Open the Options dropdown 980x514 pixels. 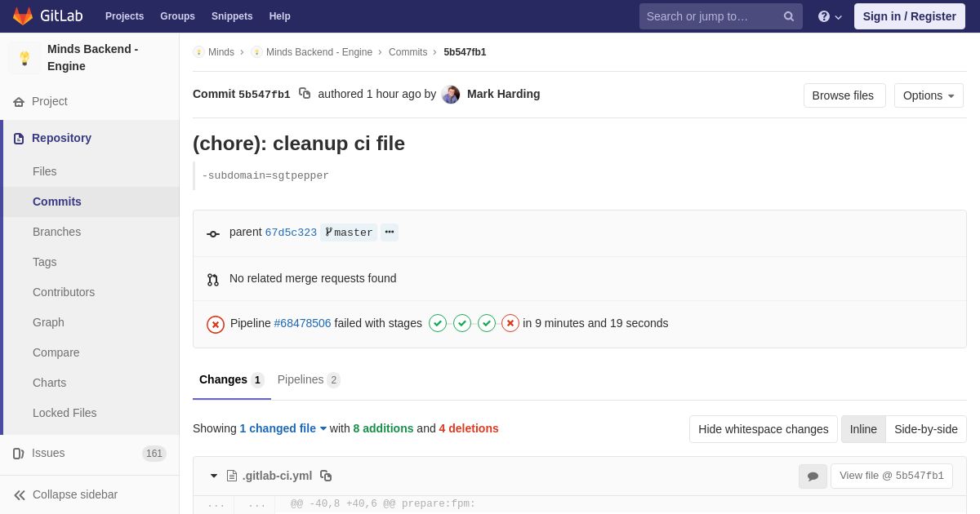pyautogui.click(x=929, y=95)
